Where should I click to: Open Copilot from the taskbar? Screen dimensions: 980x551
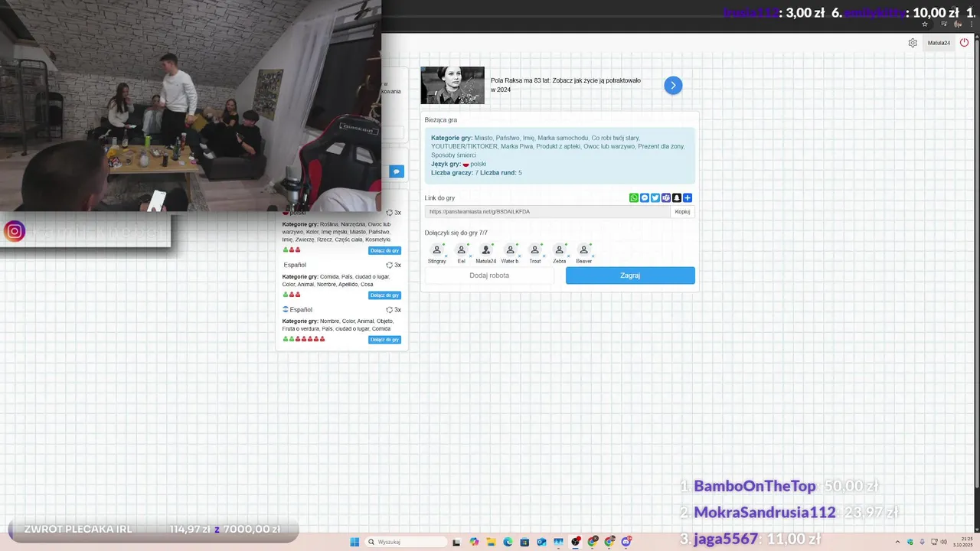pos(474,542)
